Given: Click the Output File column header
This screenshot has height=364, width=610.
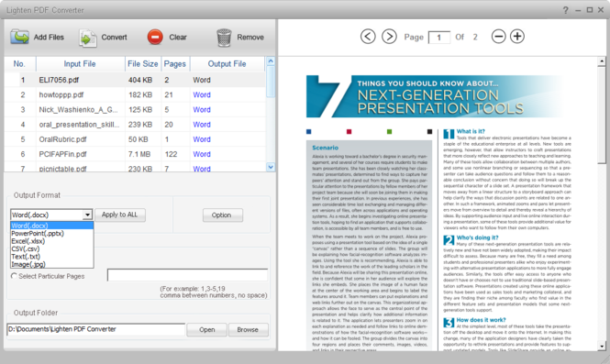Looking at the screenshot, I should (x=227, y=64).
